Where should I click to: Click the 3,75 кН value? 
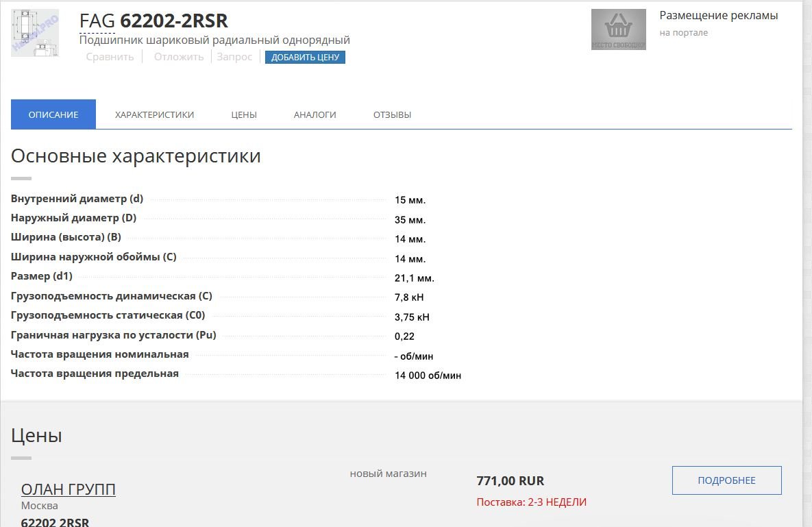coord(412,317)
